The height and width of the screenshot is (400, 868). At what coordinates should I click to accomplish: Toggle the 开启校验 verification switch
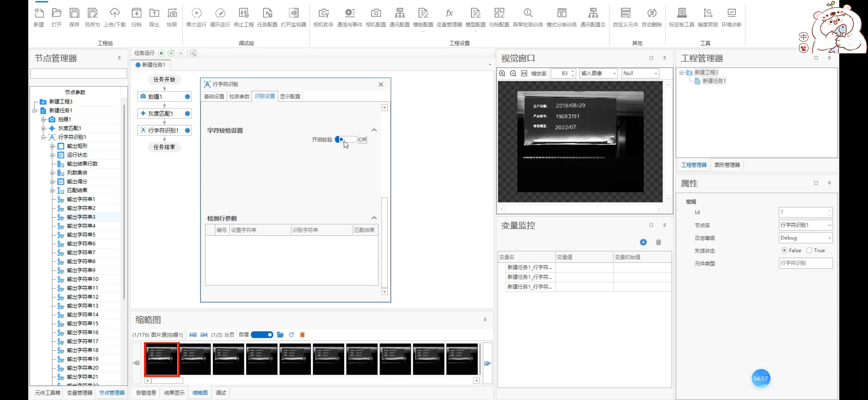point(346,140)
